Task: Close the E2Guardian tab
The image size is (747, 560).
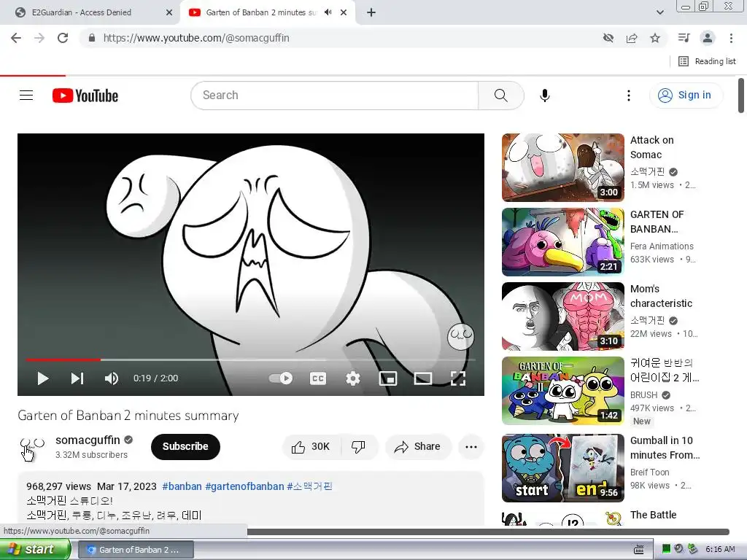Action: coord(169,12)
